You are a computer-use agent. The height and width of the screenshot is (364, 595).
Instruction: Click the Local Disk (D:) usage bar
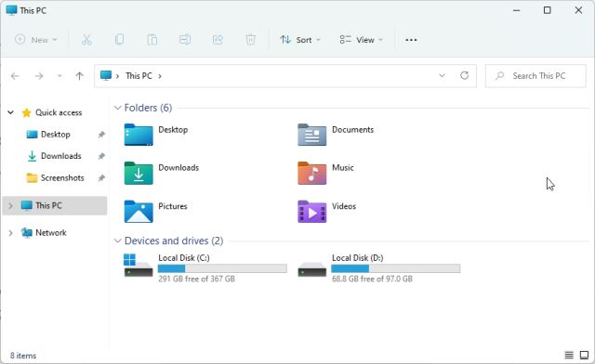(x=396, y=268)
